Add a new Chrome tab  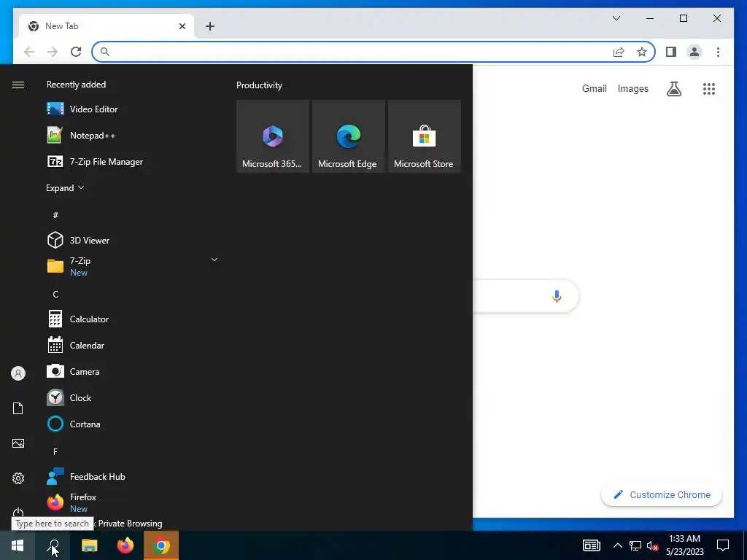(x=210, y=26)
